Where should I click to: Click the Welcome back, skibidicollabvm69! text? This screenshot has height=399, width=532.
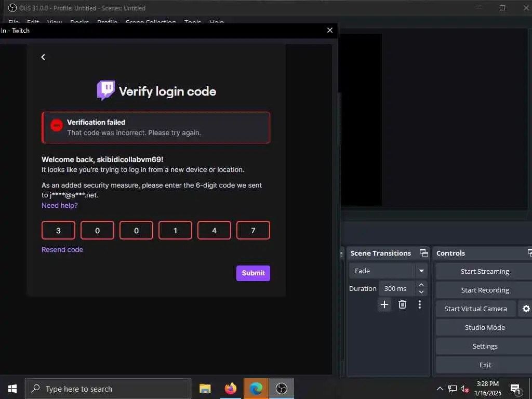(102, 159)
